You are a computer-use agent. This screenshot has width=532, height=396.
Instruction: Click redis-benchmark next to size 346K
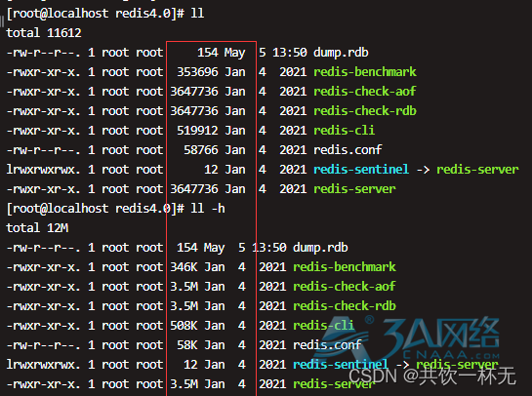pyautogui.click(x=345, y=267)
